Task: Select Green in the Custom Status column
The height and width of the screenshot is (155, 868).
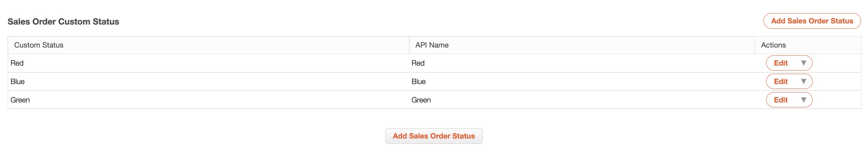Action: [20, 100]
